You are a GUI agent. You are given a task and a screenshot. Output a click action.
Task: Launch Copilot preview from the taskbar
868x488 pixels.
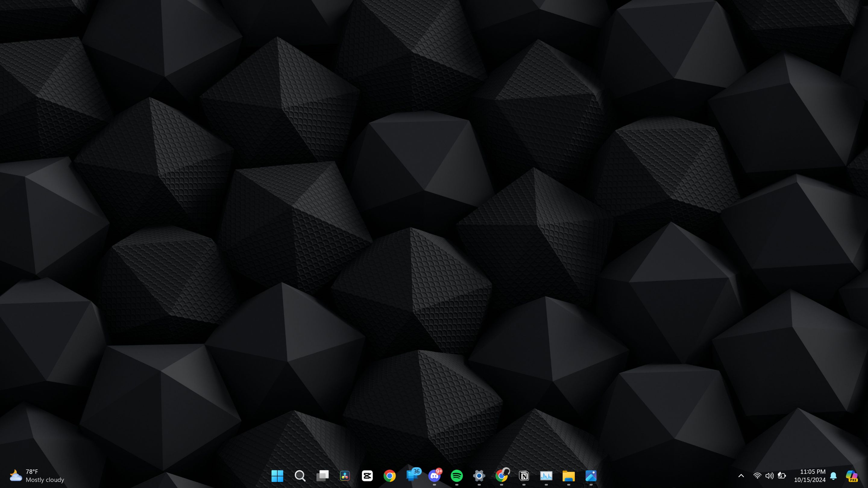click(x=852, y=476)
